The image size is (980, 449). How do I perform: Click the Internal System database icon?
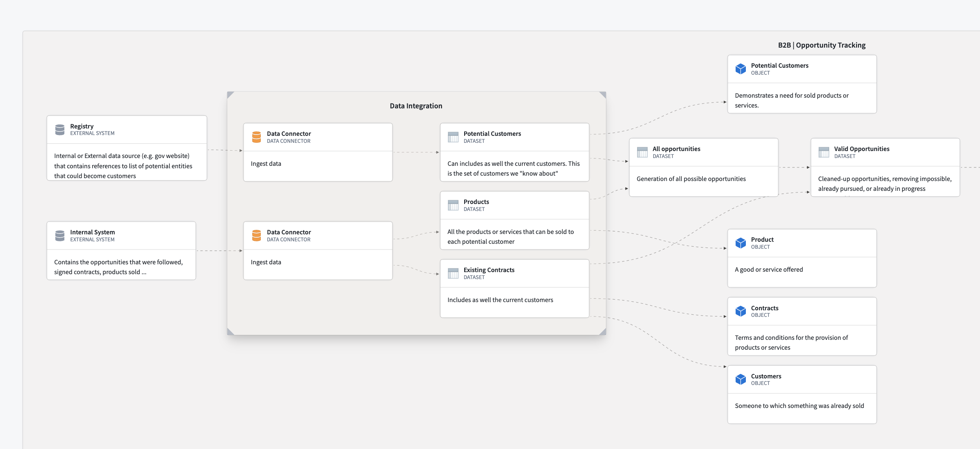(x=60, y=236)
